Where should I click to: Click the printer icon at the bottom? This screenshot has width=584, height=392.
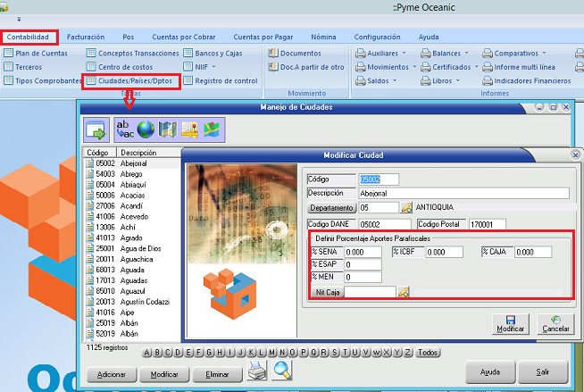point(257,370)
